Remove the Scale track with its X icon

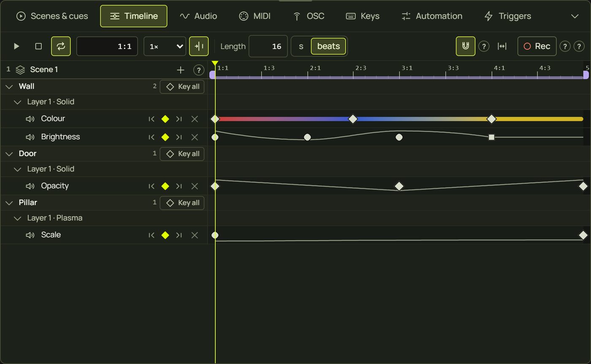[195, 235]
